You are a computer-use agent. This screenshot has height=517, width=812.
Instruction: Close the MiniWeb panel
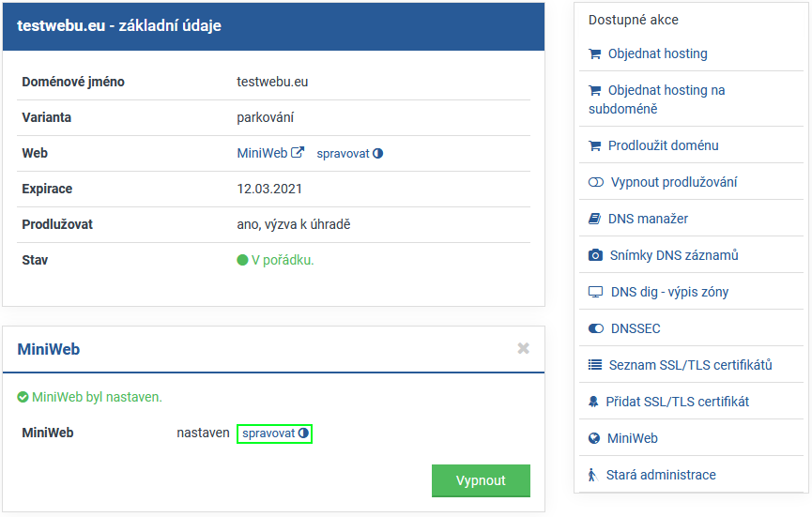[523, 349]
